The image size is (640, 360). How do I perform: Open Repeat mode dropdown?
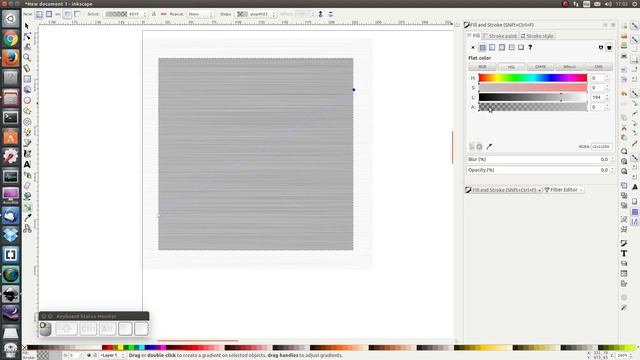pos(200,14)
